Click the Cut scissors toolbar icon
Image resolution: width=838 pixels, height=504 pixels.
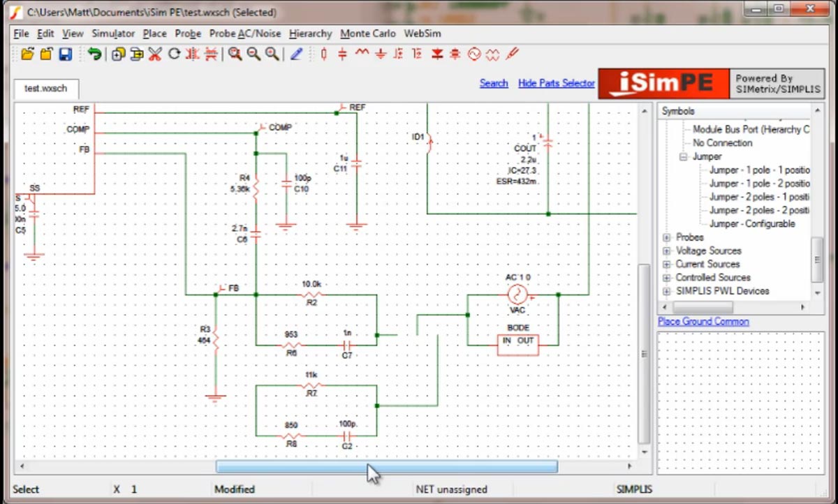(155, 54)
